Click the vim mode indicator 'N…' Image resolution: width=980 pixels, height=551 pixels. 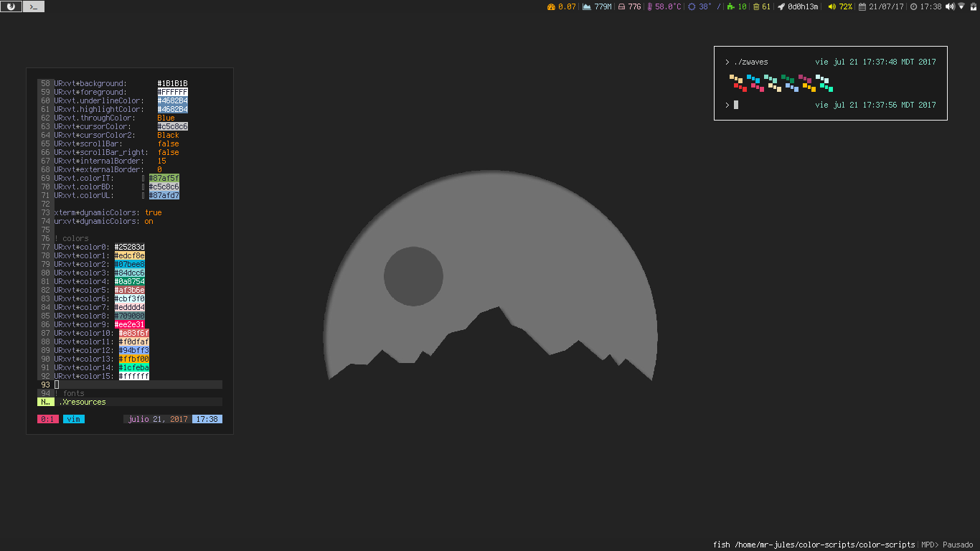click(x=46, y=402)
